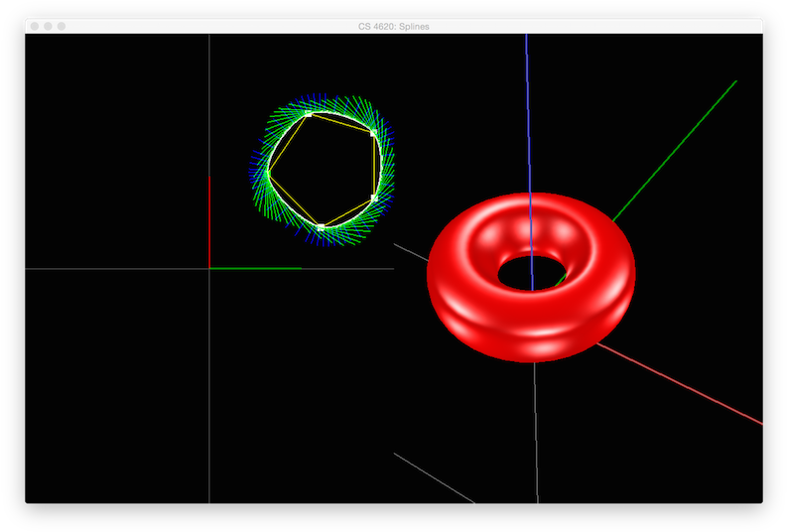The height and width of the screenshot is (532, 787).
Task: Click the red vertical axis in spline editor
Action: [208, 218]
